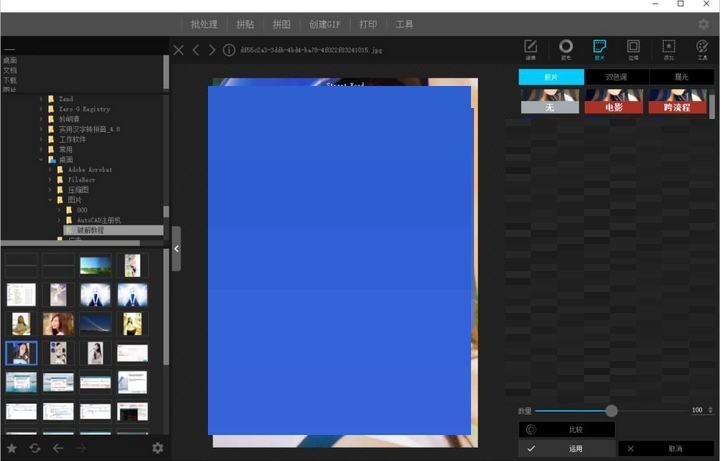Refresh the thumbnail browser

tap(35, 448)
